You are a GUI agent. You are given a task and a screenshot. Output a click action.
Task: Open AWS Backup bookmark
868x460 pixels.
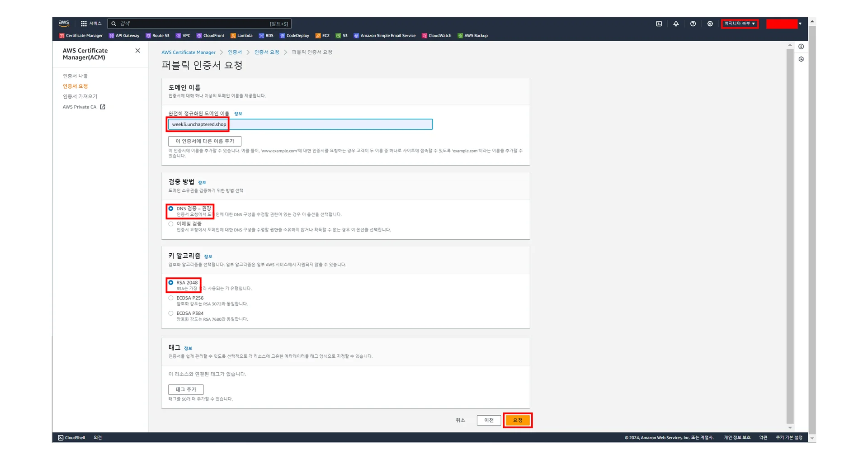pos(473,35)
